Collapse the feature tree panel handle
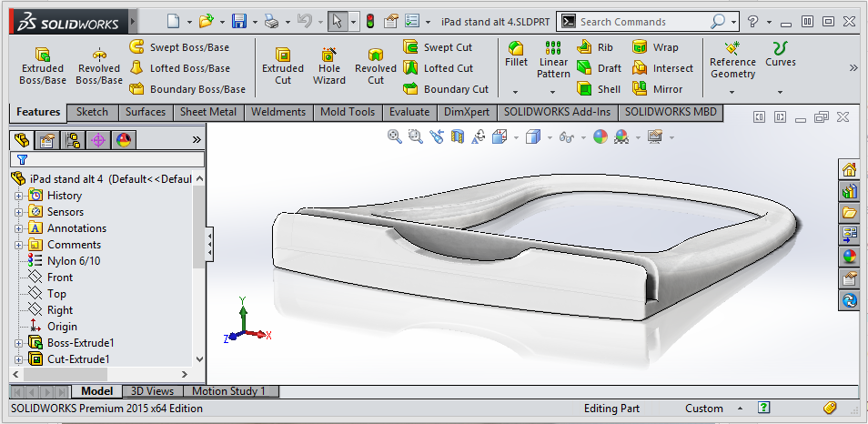This screenshot has width=868, height=424. [210, 246]
